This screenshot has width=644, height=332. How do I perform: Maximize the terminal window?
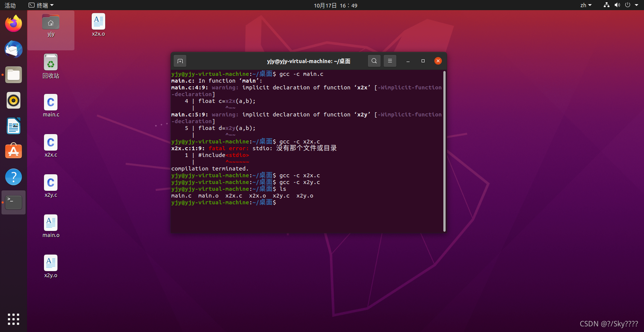[423, 61]
